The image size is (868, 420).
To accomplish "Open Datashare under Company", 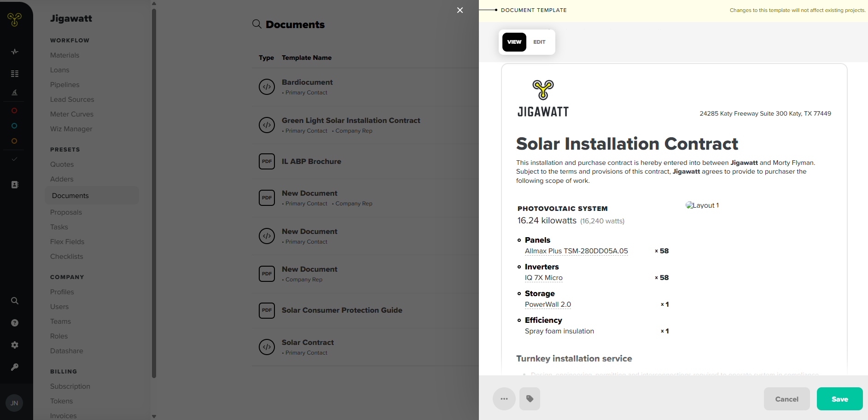I will click(x=67, y=351).
